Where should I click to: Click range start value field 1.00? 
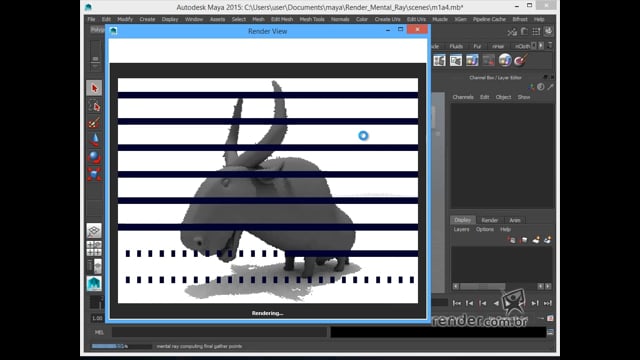97,318
